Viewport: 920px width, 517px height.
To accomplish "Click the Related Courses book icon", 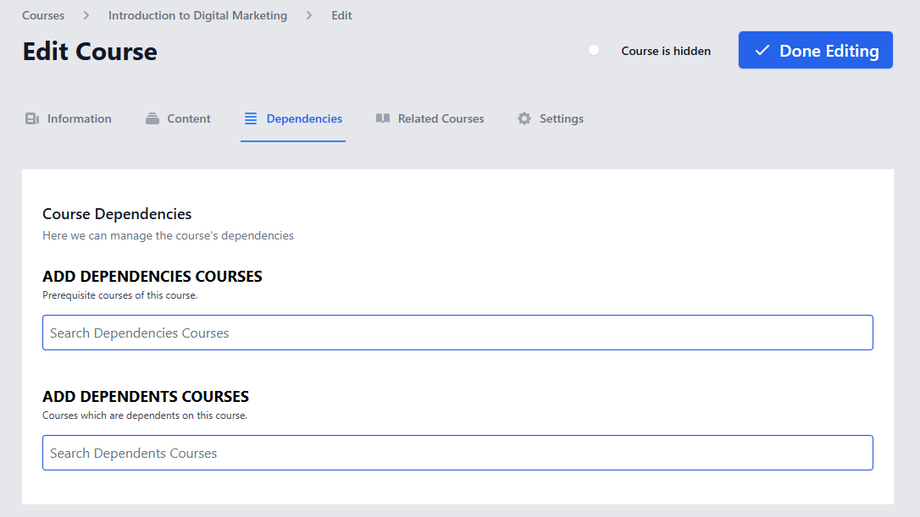I will (x=383, y=119).
